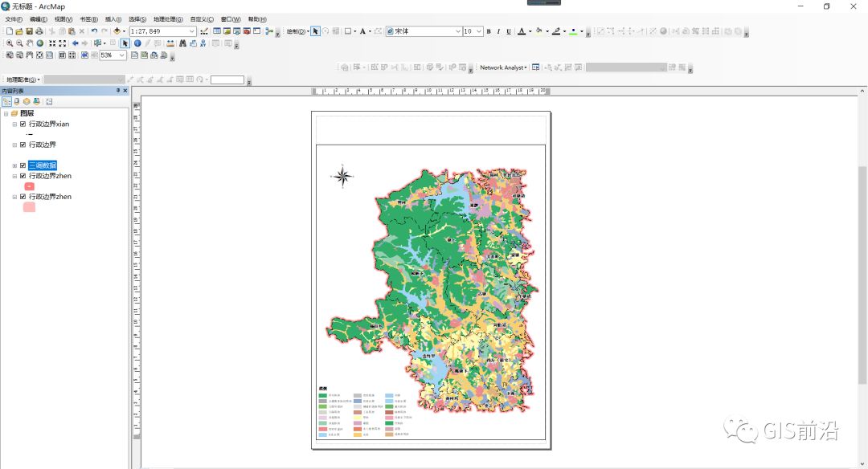The width and height of the screenshot is (868, 469).
Task: Toggle visibility of the 三调数据 layer
Action: [23, 165]
